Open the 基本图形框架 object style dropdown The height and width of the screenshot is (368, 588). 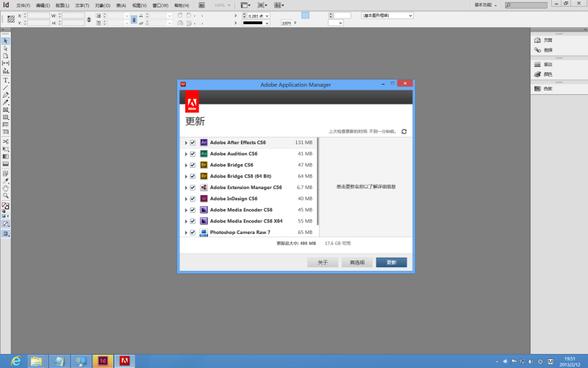pyautogui.click(x=387, y=15)
